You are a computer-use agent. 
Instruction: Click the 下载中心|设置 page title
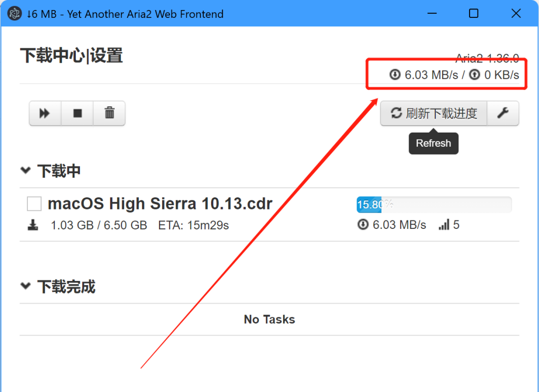[x=72, y=56]
